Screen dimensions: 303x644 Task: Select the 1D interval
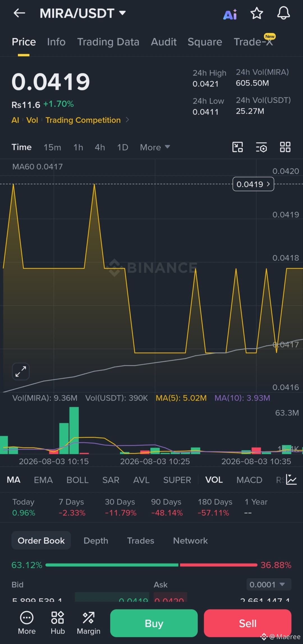click(123, 147)
